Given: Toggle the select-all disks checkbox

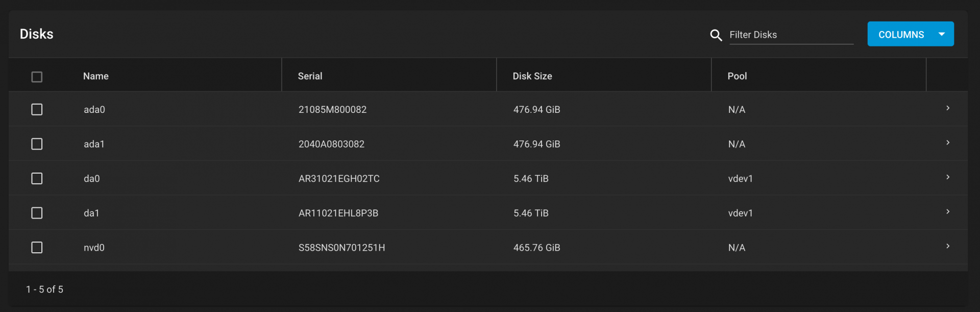Looking at the screenshot, I should [37, 77].
